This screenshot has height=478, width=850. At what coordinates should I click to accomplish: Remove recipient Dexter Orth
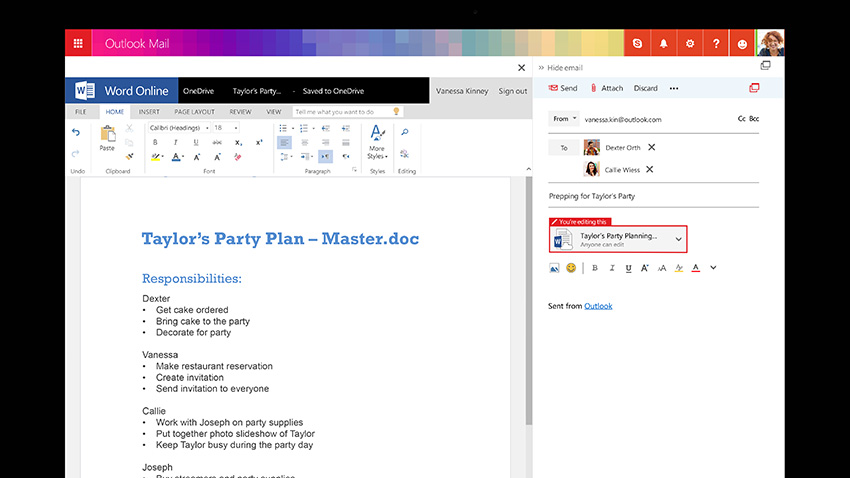point(652,147)
